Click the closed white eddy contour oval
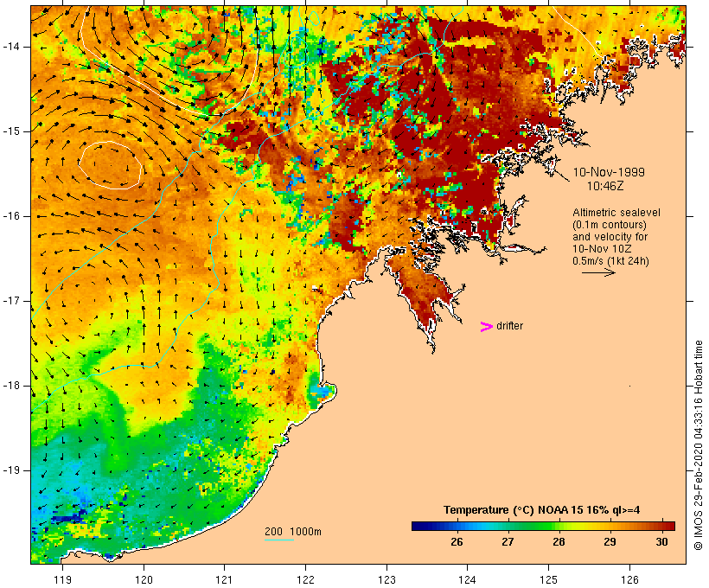 click(x=110, y=165)
